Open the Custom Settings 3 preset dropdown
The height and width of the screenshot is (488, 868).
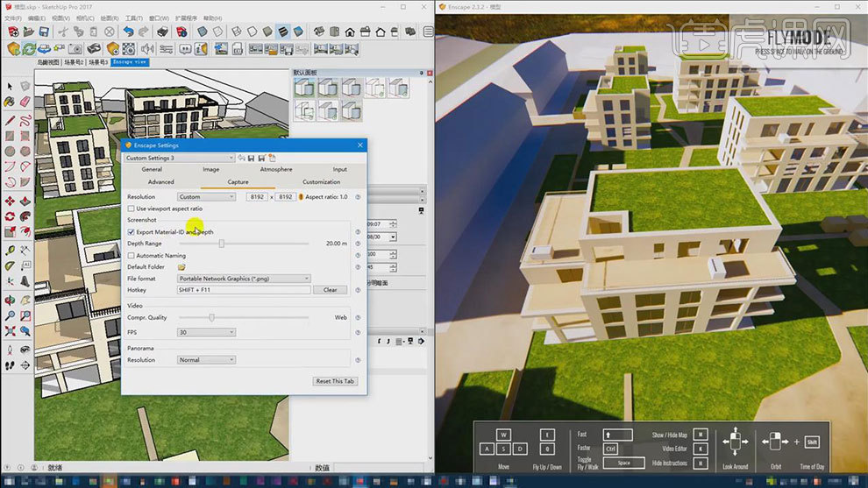180,158
